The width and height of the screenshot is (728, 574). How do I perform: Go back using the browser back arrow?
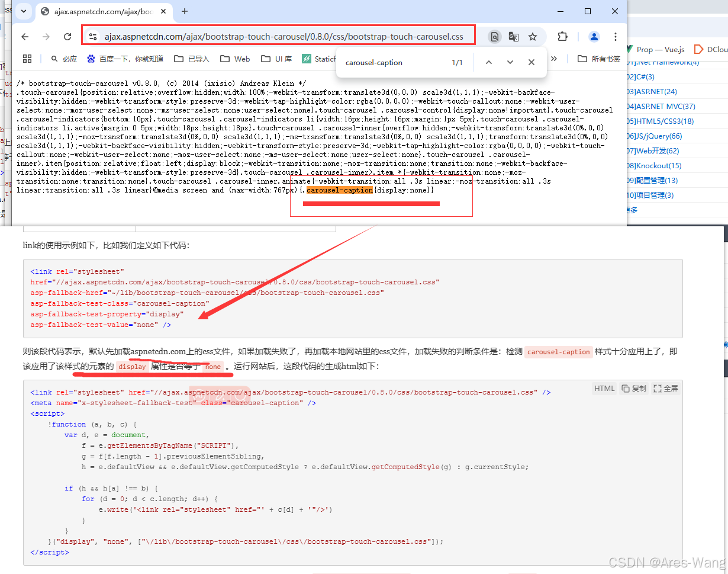coord(25,37)
